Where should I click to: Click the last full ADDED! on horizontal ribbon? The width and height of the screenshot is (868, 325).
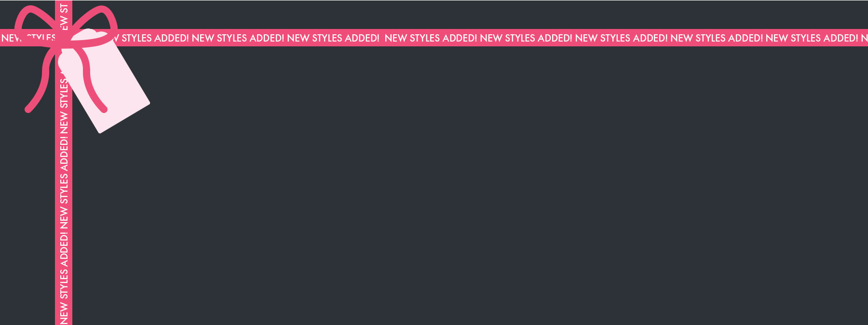click(841, 38)
